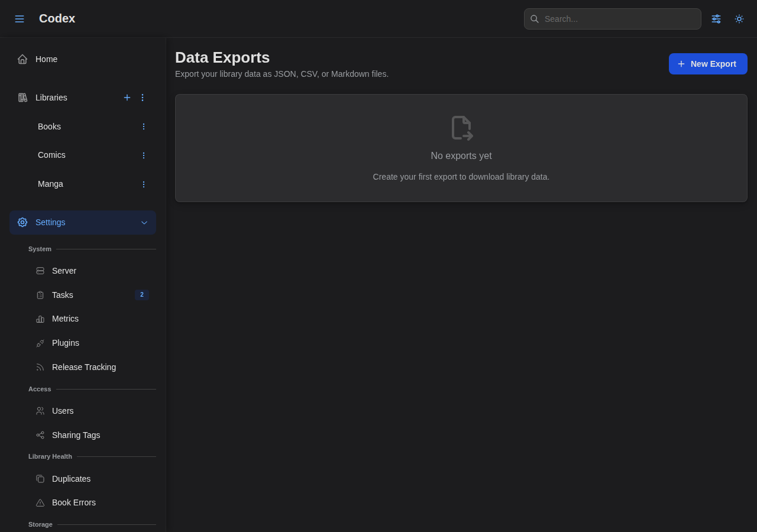
Task: Open Libraries more options menu
Action: [143, 98]
